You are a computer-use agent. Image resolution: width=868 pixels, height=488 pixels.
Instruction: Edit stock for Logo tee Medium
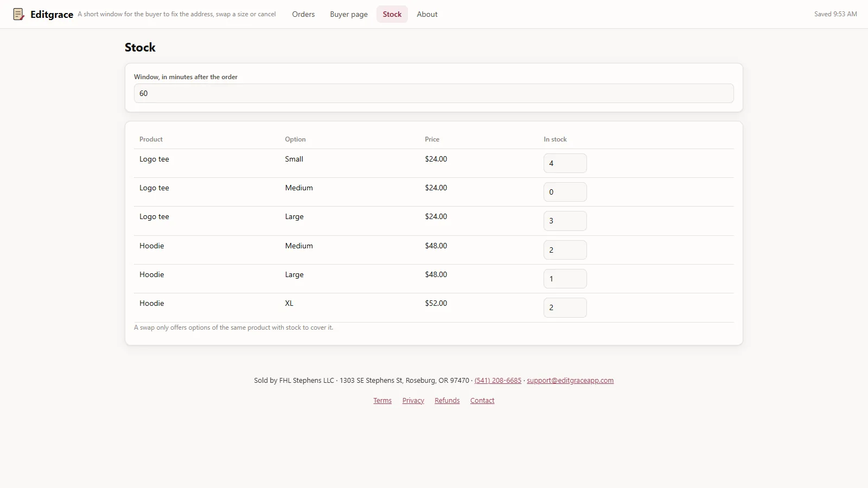click(565, 192)
